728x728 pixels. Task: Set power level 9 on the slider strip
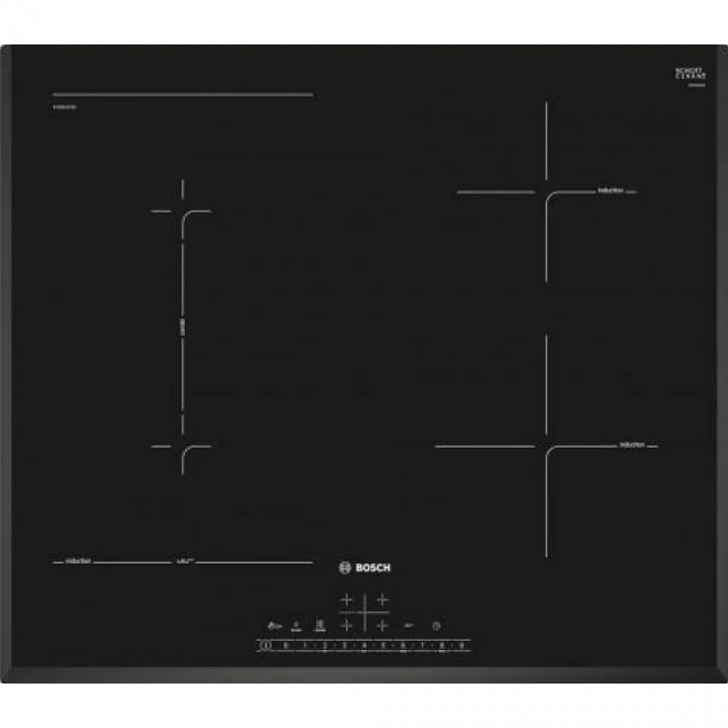click(462, 645)
